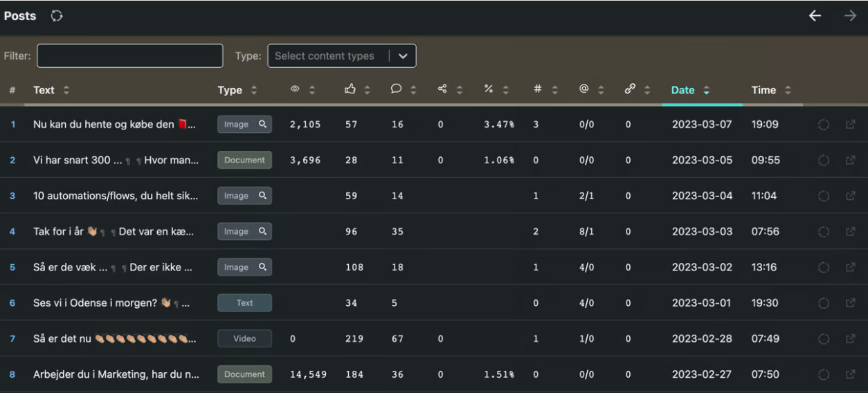Click the refresh icon next to Posts

(x=57, y=16)
